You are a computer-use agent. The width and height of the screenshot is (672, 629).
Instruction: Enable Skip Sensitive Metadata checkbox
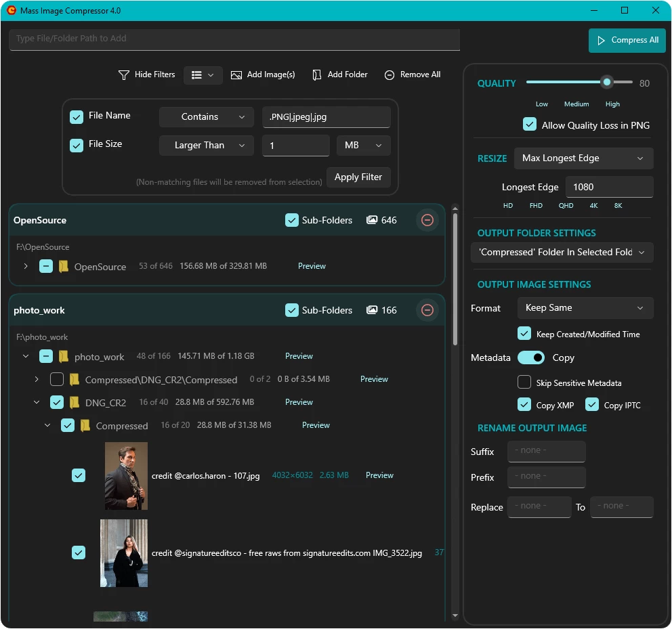pyautogui.click(x=524, y=383)
